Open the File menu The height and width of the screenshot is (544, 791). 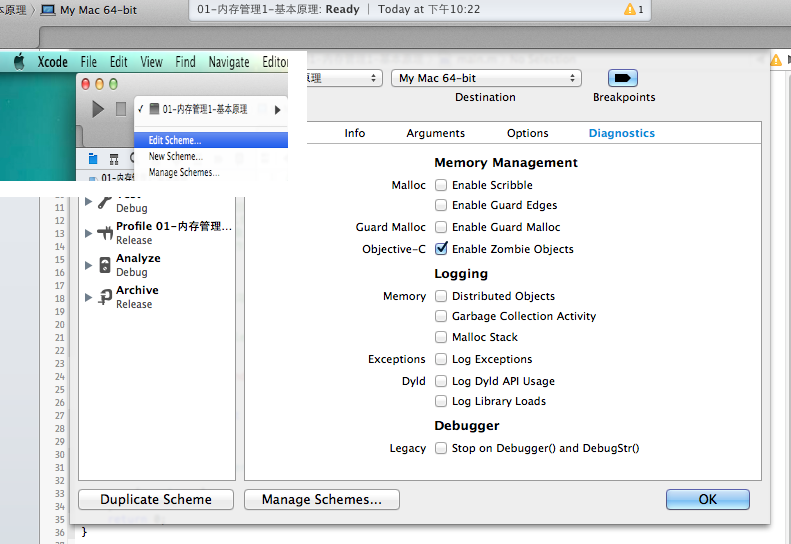tap(89, 62)
